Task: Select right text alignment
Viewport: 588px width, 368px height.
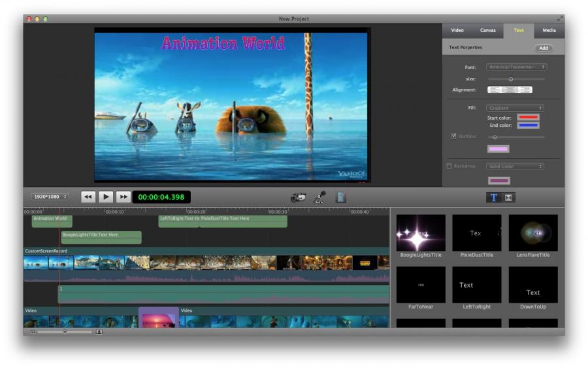Action: (x=525, y=90)
